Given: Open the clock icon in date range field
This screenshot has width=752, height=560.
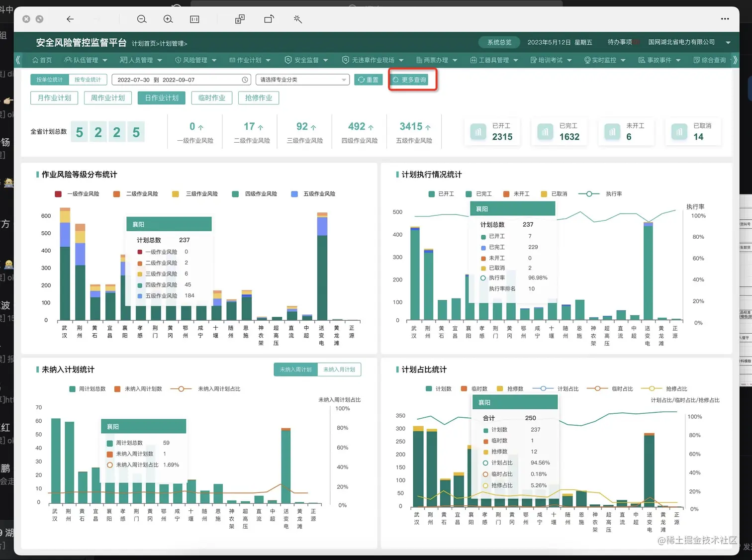Looking at the screenshot, I should tap(245, 80).
